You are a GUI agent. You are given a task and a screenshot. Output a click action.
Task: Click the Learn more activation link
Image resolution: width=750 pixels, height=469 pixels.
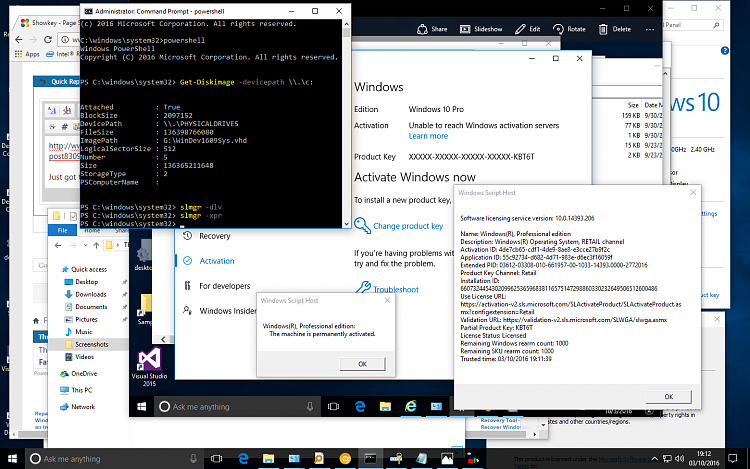coord(428,136)
